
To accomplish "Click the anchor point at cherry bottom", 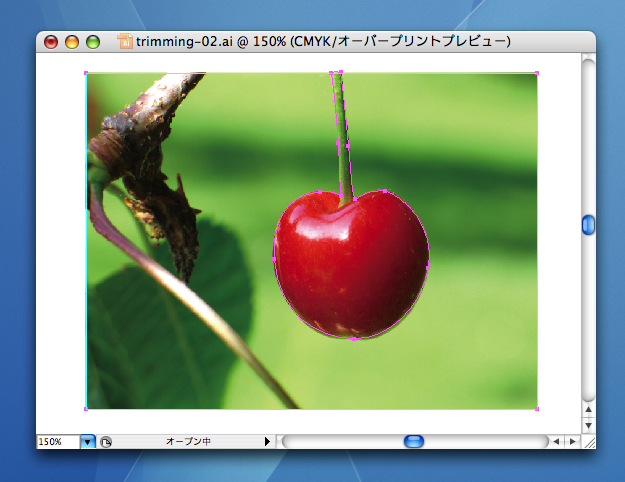I will (x=354, y=339).
